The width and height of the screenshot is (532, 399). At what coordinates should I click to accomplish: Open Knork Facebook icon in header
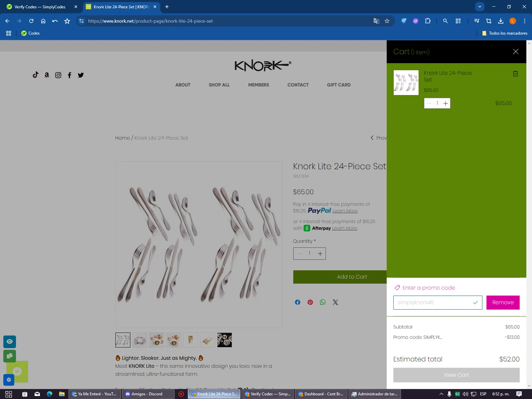pos(70,75)
